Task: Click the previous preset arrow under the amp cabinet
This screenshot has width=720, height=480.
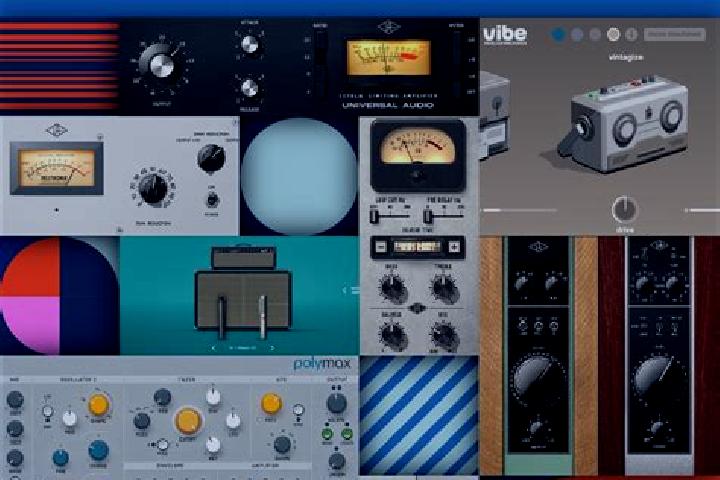Action: click(214, 348)
